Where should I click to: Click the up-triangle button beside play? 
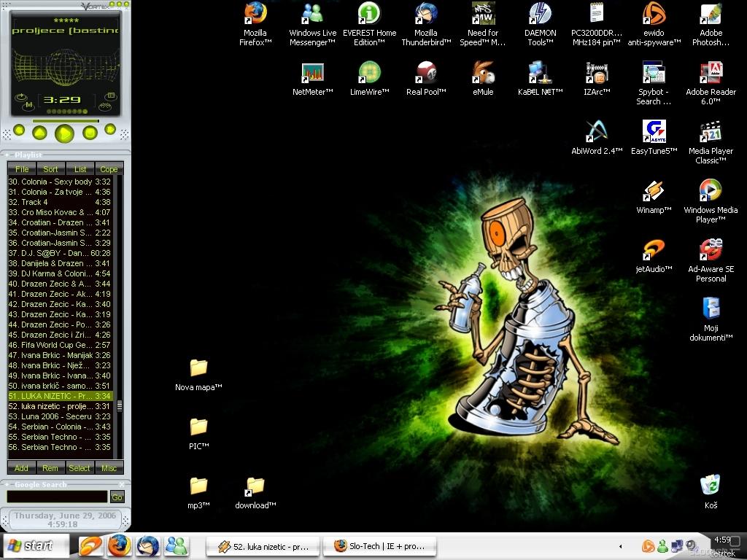click(x=39, y=132)
